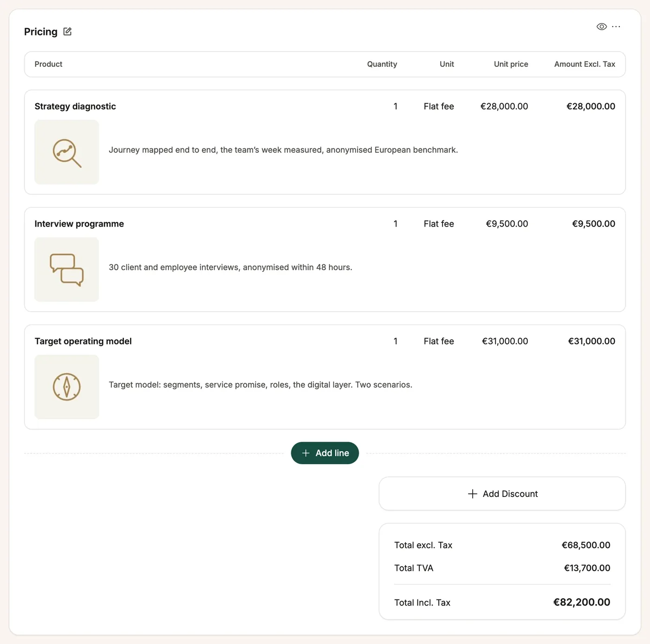Screen dimensions: 650x644
Task: Toggle the eye visibility icon for Pricing
Action: [x=601, y=26]
